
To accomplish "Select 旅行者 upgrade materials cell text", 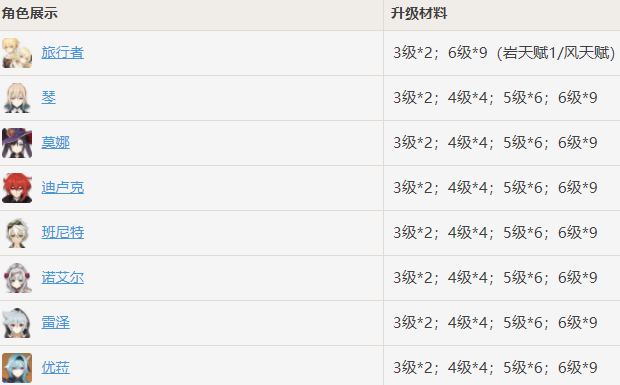I will [x=504, y=53].
